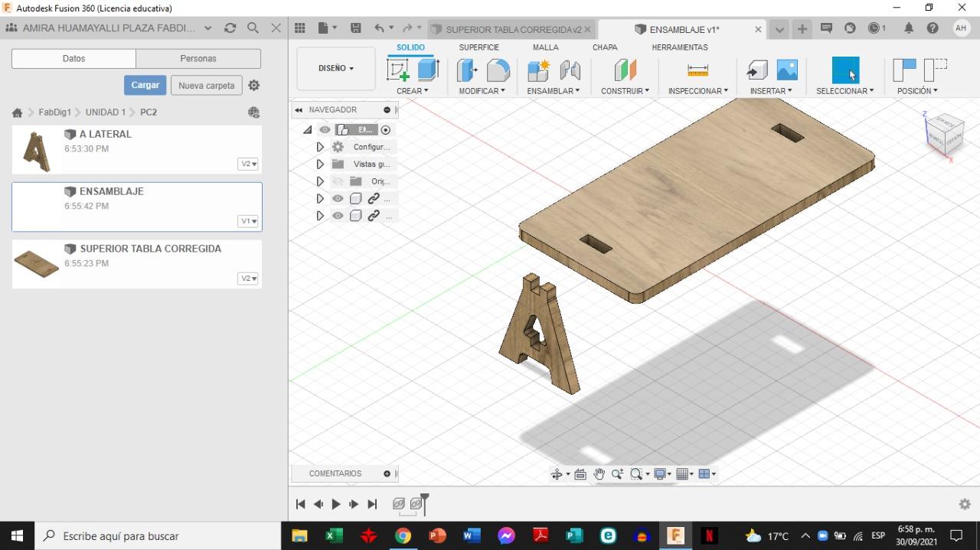Expand the Configur... node in the browser
Image resolution: width=980 pixels, height=550 pixels.
tap(320, 147)
